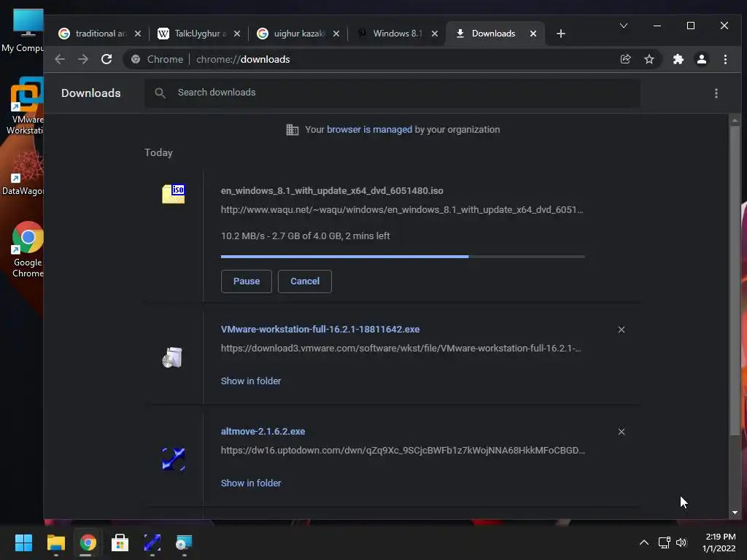Open 'browser is managed' link
This screenshot has width=747, height=560.
click(369, 130)
